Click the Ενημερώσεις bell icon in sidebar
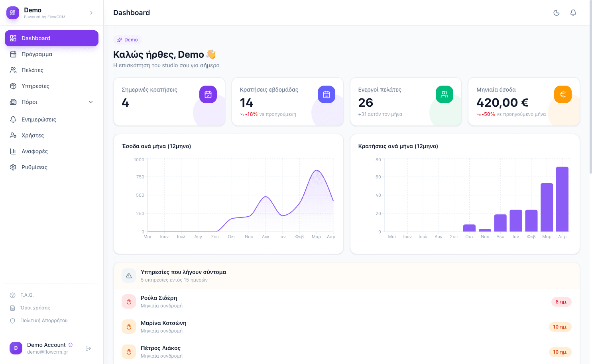592x364 pixels. click(x=13, y=119)
